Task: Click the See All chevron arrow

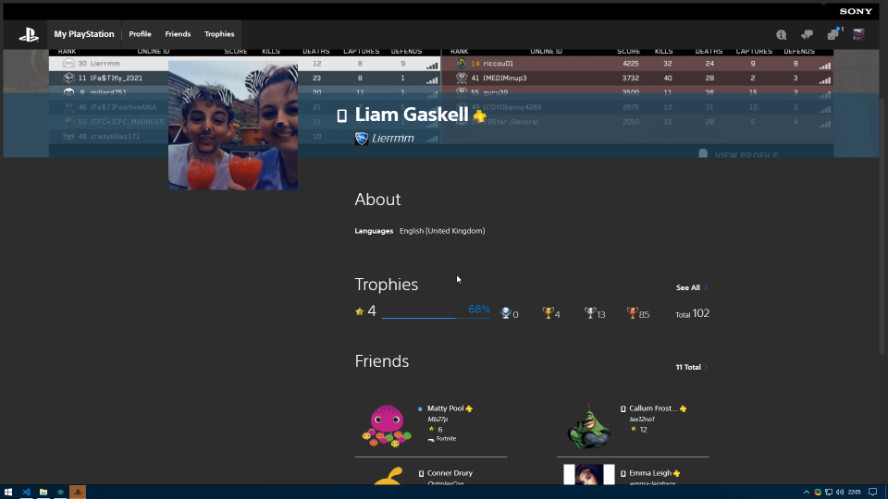Action: click(x=706, y=288)
